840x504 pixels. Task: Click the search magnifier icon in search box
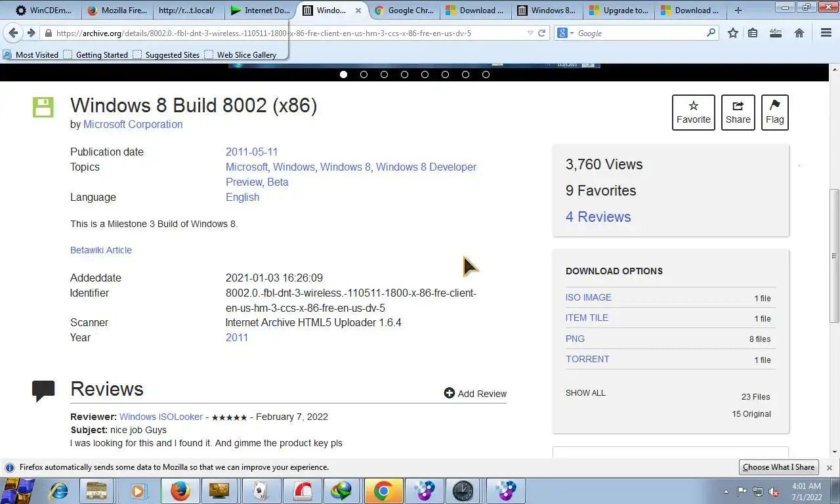[711, 33]
